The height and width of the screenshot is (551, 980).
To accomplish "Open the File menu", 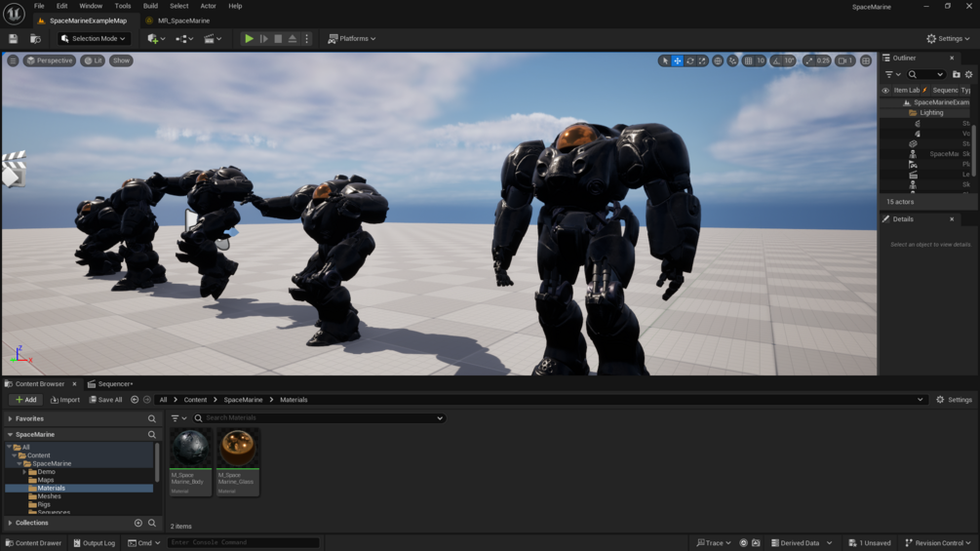I will coord(39,6).
